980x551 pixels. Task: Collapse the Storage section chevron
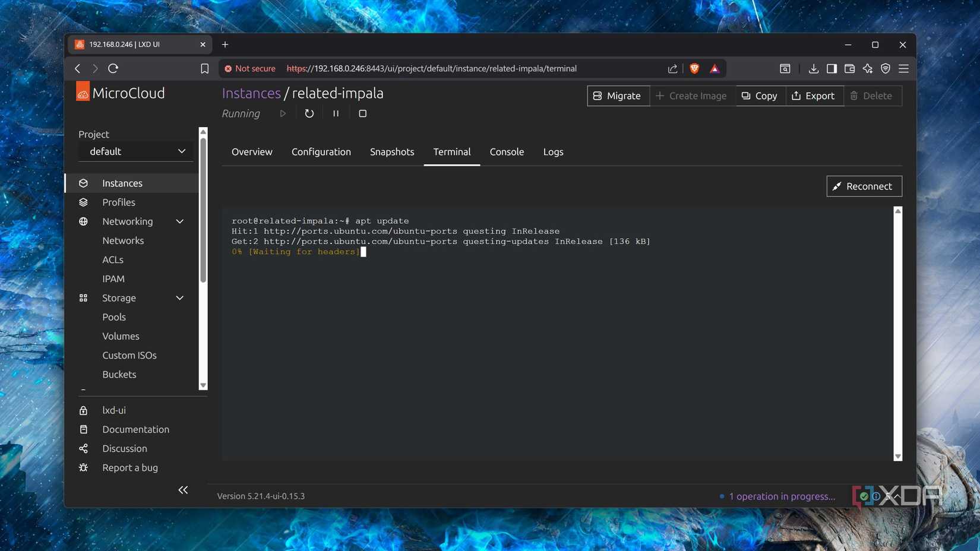tap(179, 297)
